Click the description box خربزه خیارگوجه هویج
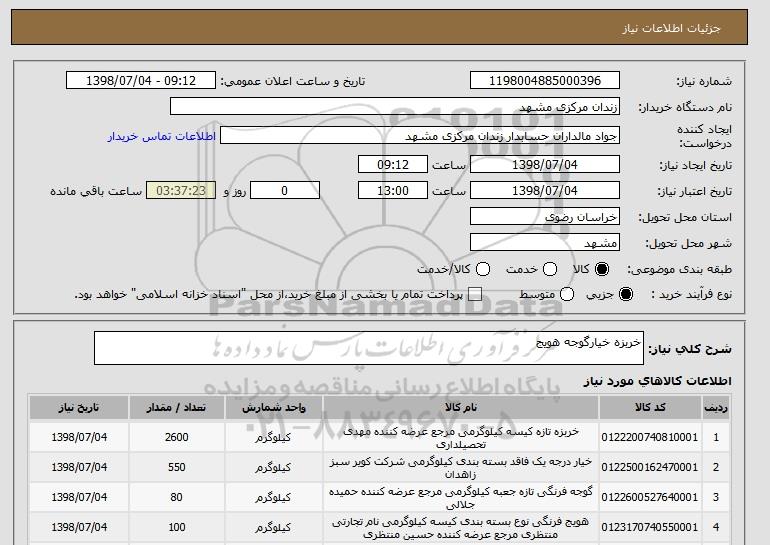770x545 pixels. (369, 348)
